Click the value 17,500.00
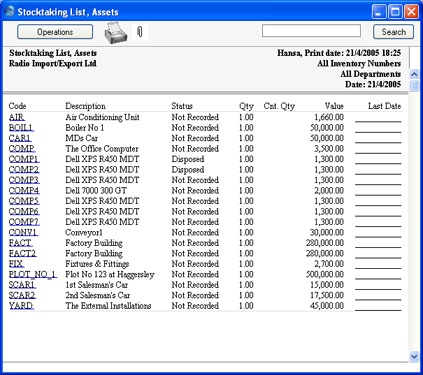The height and width of the screenshot is (375, 423). [x=327, y=295]
